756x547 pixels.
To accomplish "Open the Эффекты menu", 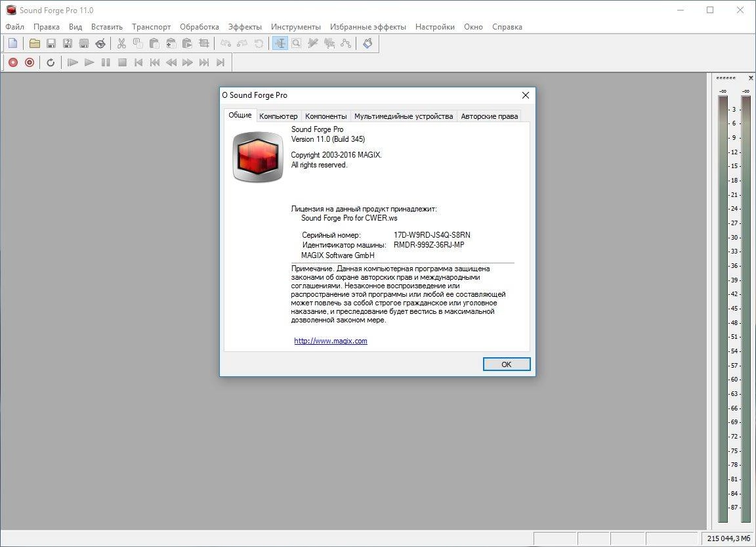I will (245, 27).
